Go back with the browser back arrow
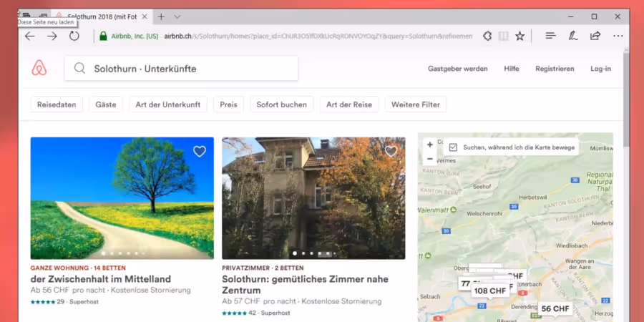Screen dimensions: 644x322 (29, 36)
